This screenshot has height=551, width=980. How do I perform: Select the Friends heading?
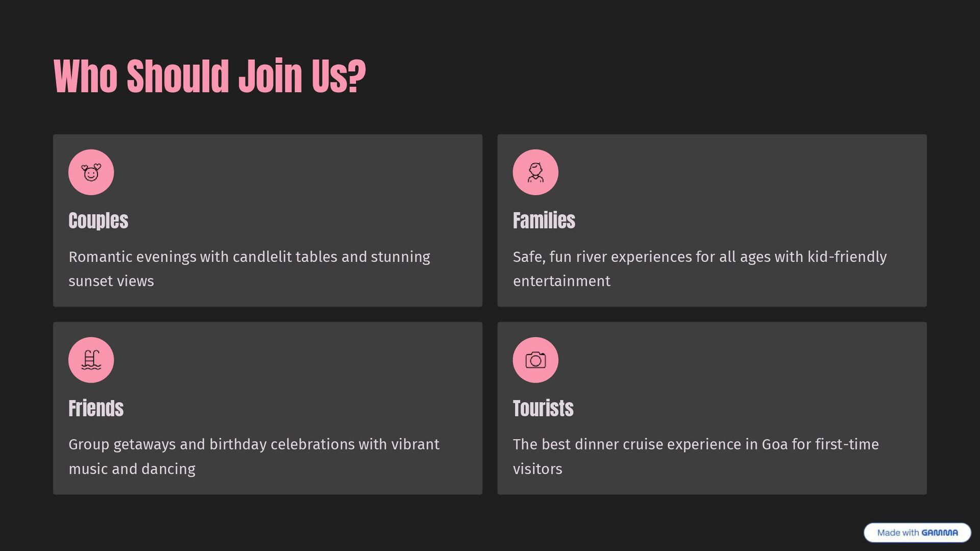tap(96, 408)
